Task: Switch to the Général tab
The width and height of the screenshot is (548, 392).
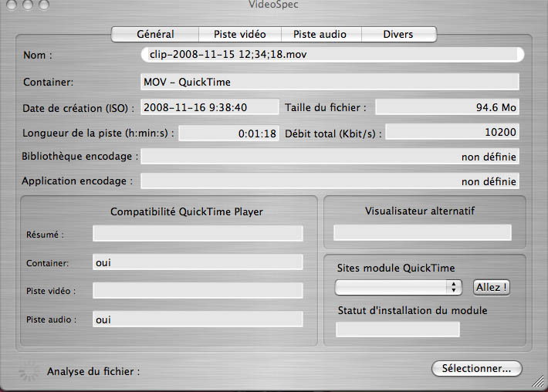Action: coord(155,34)
